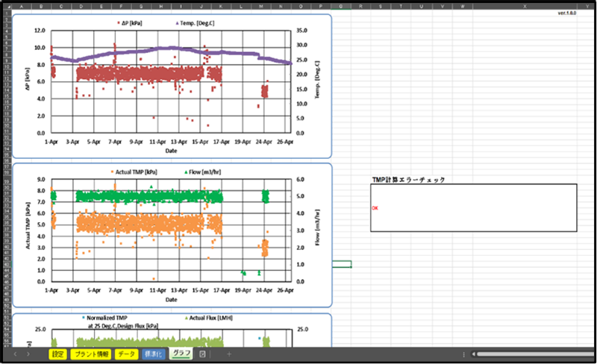Viewport: 597px width, 364px height.
Task: Click the Date axis title in top chart
Action: coord(172,149)
